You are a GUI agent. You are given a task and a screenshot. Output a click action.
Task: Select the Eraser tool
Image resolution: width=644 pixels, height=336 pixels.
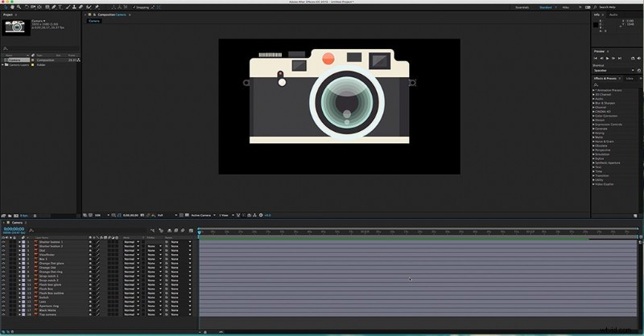(81, 7)
